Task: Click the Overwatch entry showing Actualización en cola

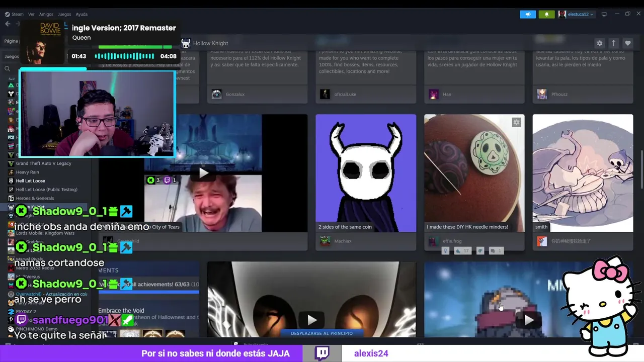Action: [x=51, y=294]
